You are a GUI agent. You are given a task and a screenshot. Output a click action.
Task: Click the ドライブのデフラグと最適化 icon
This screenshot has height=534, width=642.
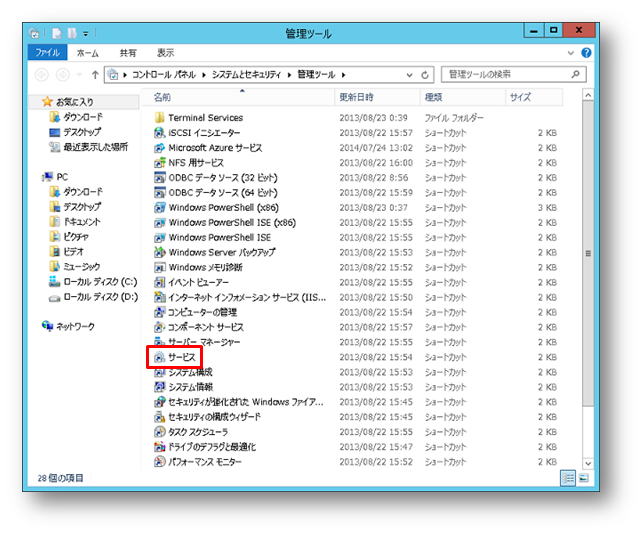(159, 447)
